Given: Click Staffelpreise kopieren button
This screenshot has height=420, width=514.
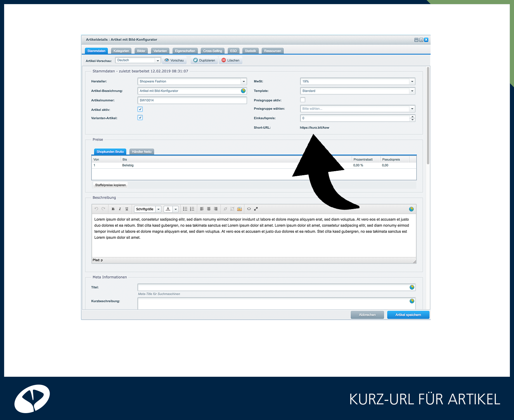Looking at the screenshot, I should tap(110, 185).
